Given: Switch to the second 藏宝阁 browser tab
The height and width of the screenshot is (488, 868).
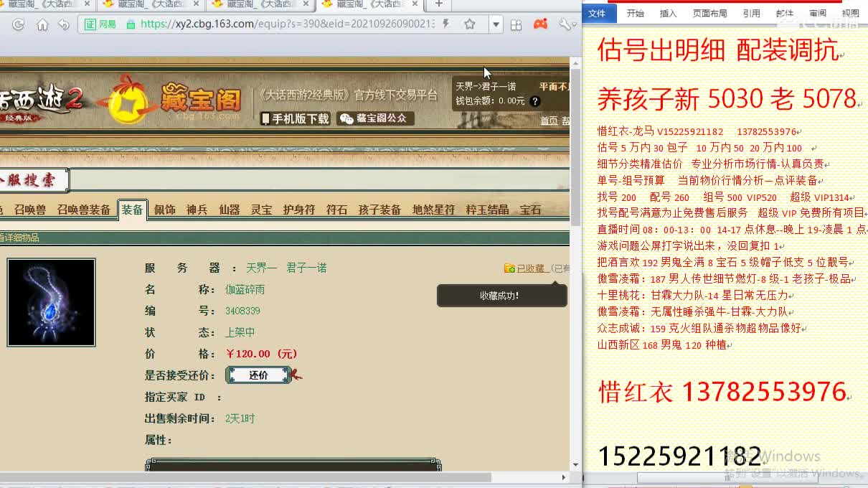Looking at the screenshot, I should click(151, 4).
